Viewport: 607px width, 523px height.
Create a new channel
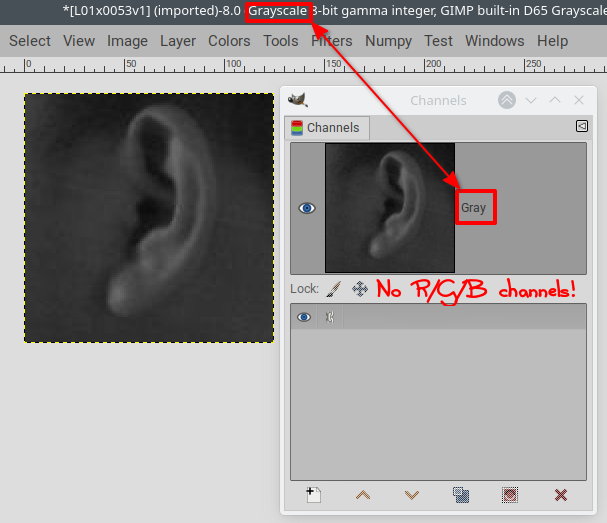(x=314, y=495)
